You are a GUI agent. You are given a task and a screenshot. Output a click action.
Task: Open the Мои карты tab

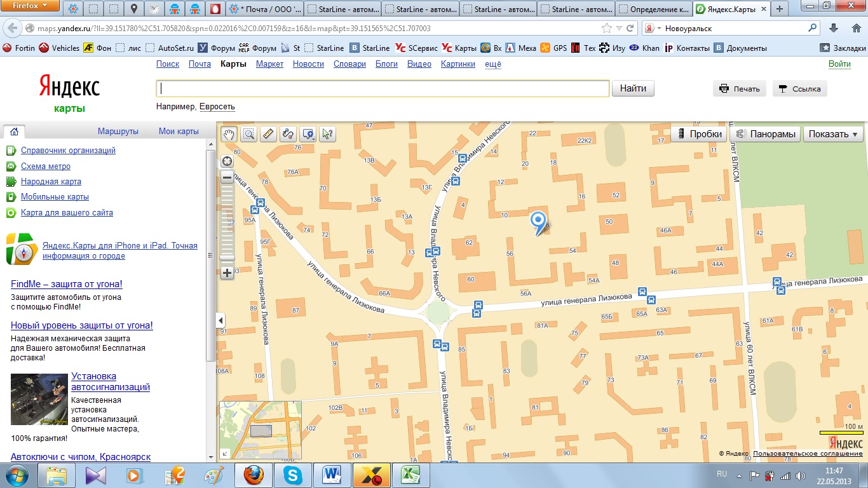(x=179, y=132)
